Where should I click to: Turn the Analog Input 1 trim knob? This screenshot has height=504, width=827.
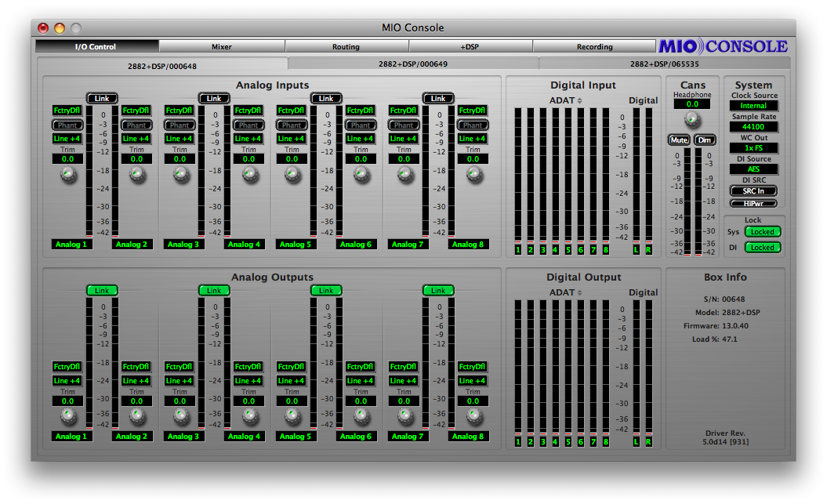pyautogui.click(x=68, y=175)
